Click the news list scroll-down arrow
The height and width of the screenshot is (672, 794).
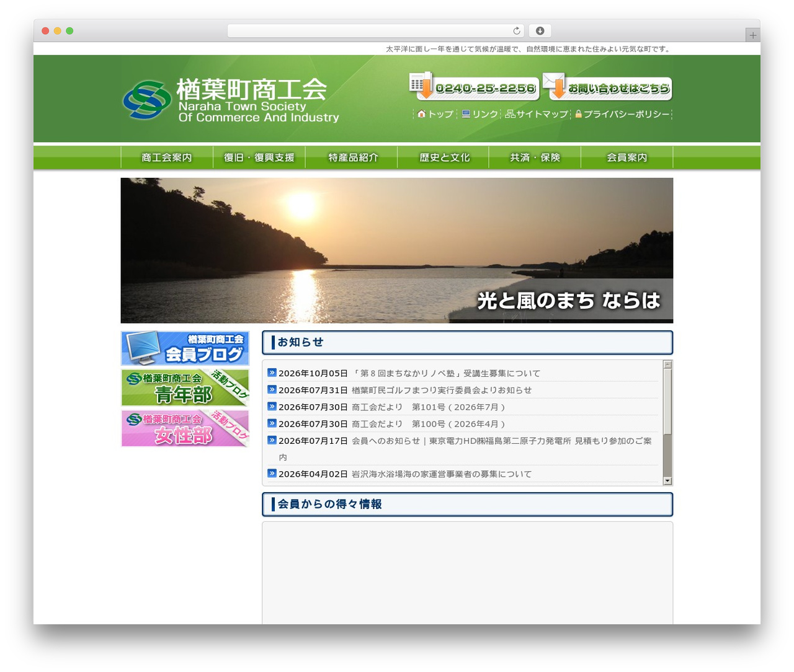point(667,480)
